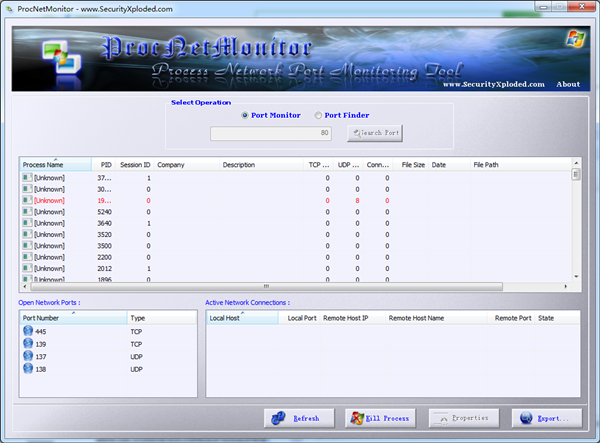Sort by File Path column header
This screenshot has height=443, width=600.
[x=520, y=164]
